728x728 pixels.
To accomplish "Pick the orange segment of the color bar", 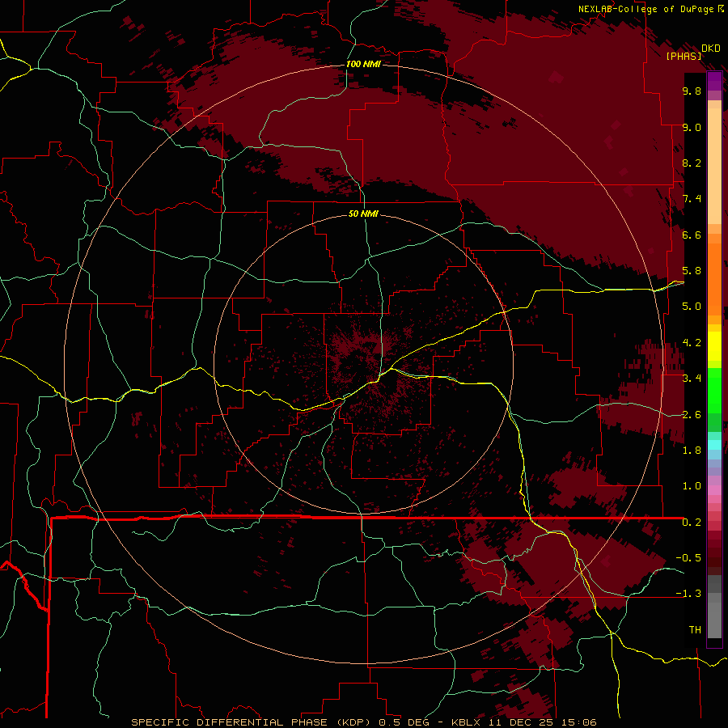I will (x=714, y=278).
